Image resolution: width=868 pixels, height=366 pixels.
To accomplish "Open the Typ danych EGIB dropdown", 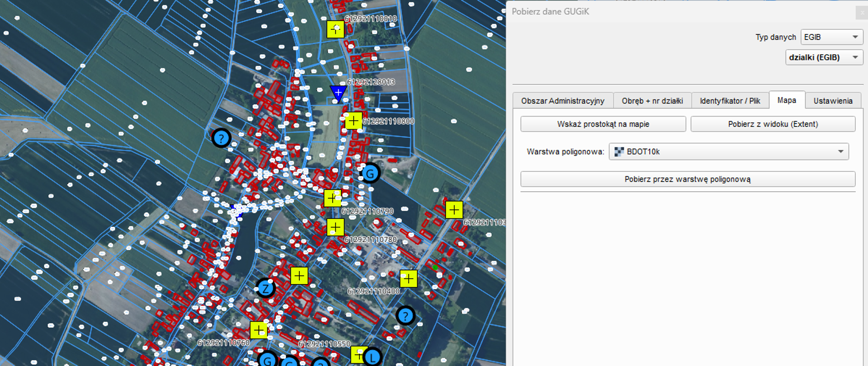I will click(x=831, y=37).
